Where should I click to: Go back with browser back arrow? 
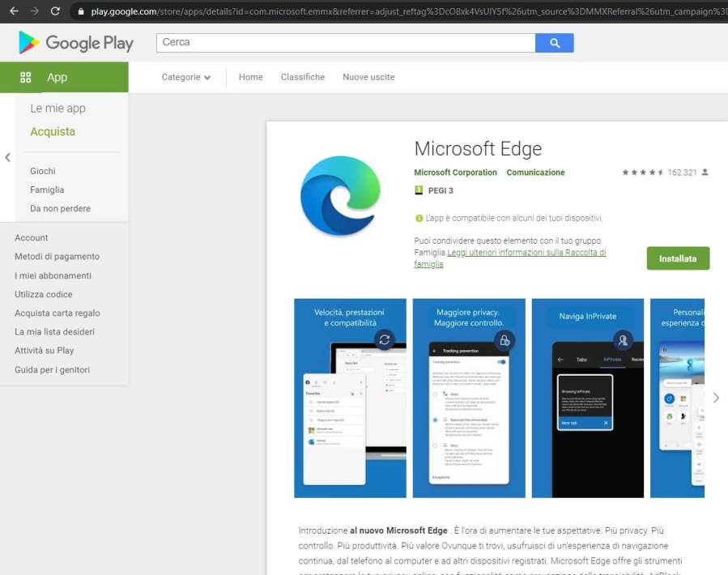[14, 11]
